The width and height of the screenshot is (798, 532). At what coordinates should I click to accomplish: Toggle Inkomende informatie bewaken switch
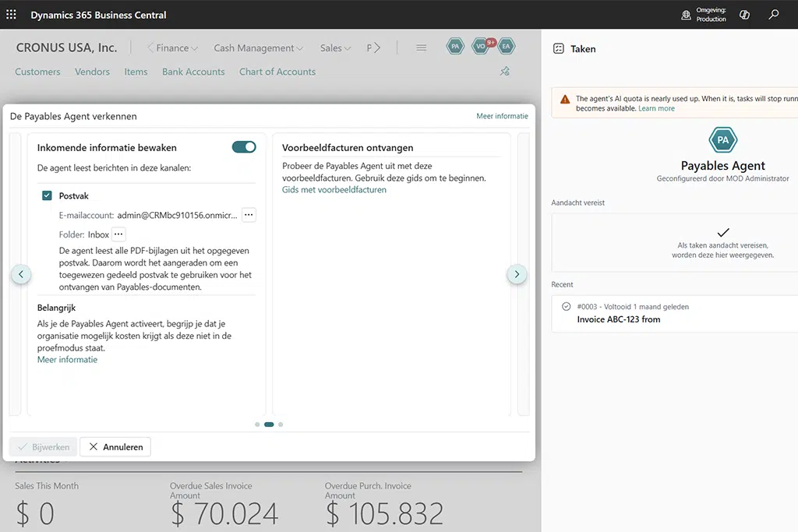coord(244,147)
